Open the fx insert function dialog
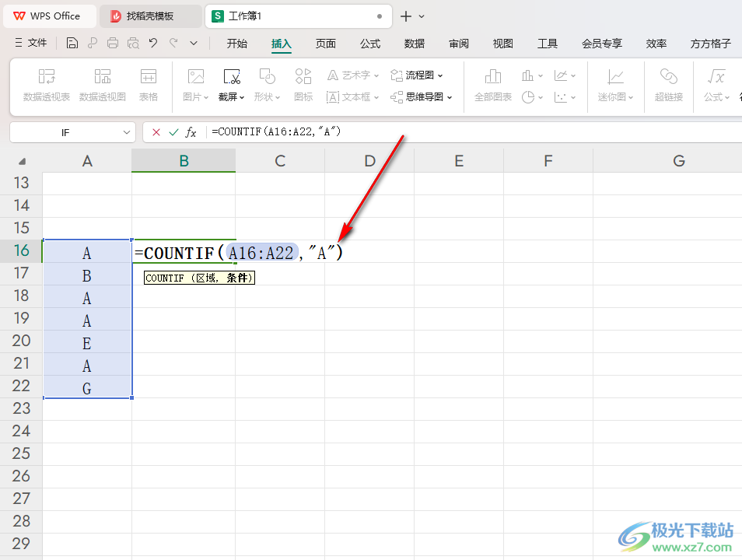 pos(191,132)
